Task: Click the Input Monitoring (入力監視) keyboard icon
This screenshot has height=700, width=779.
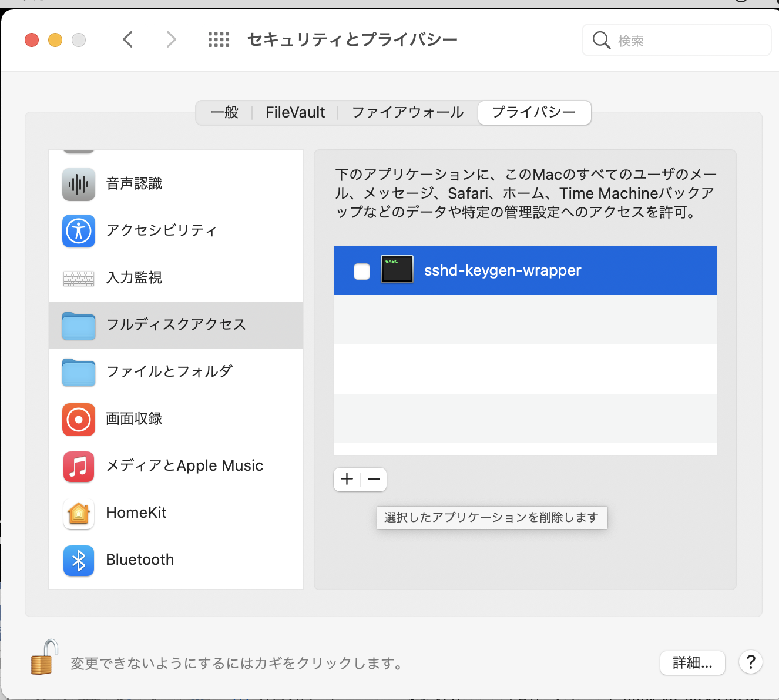Action: (x=79, y=278)
